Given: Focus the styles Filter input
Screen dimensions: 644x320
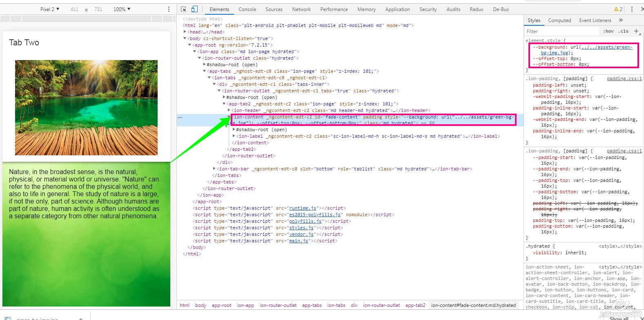Looking at the screenshot, I should 562,31.
